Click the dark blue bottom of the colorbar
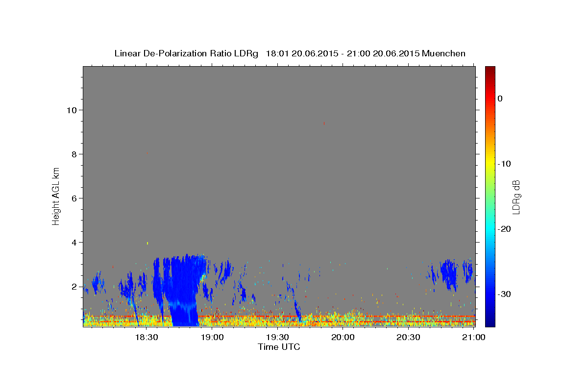The image size is (588, 392). pyautogui.click(x=490, y=321)
